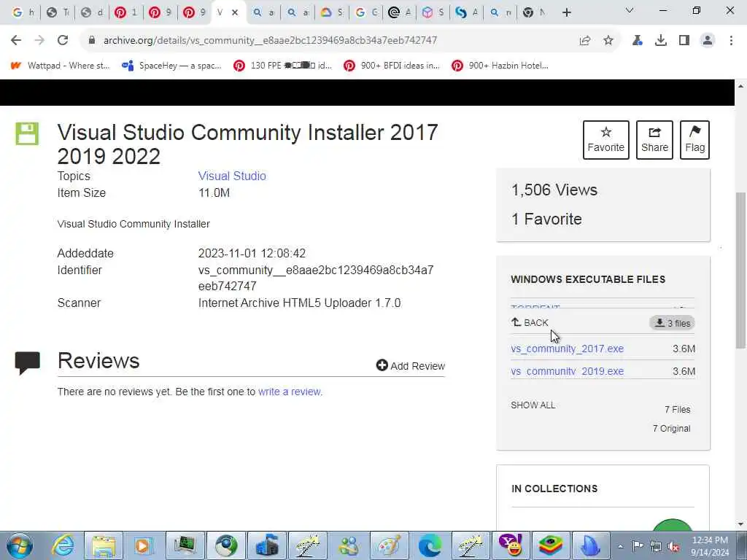This screenshot has width=747, height=560.
Task: Click the taskbar clock showing 12:34 PM
Action: coord(710,546)
